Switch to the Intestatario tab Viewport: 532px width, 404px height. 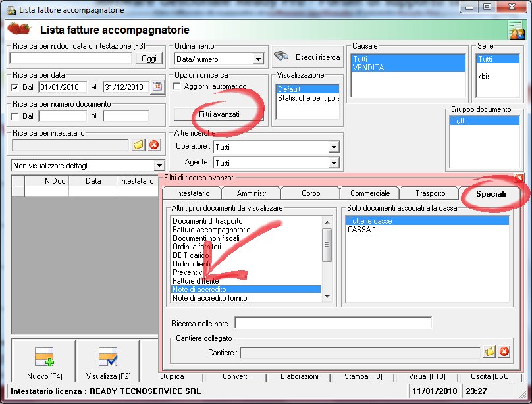pos(192,193)
